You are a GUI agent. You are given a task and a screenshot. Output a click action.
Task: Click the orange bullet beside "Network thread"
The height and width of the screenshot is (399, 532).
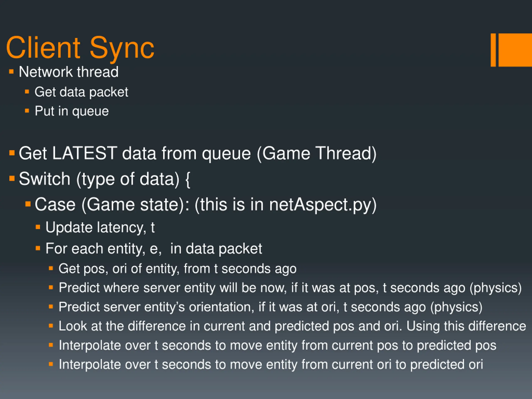pyautogui.click(x=11, y=72)
